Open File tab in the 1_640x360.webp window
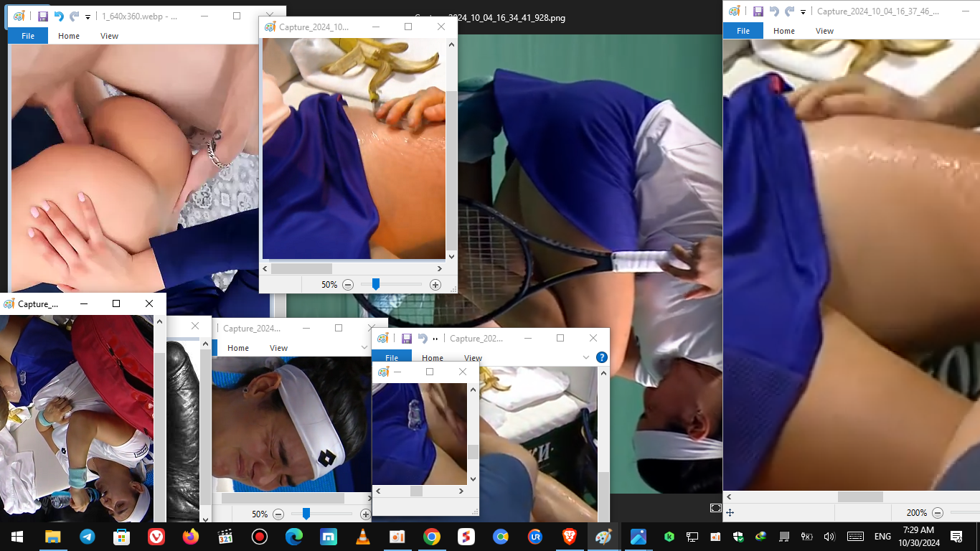This screenshot has height=551, width=980. point(28,36)
